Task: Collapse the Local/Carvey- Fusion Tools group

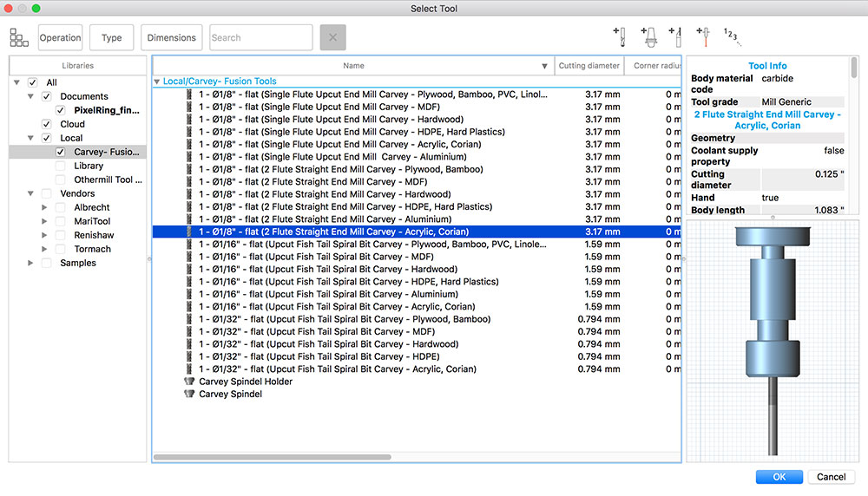Action: (156, 82)
